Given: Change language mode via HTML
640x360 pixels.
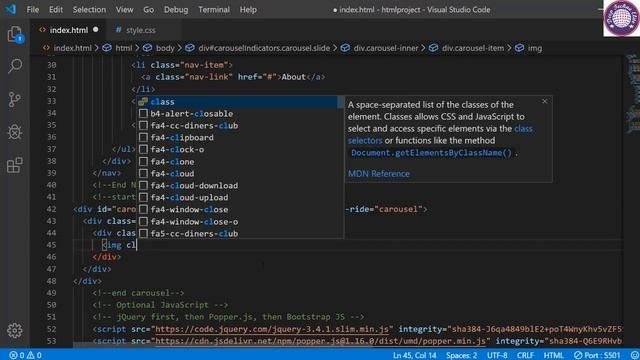Looking at the screenshot, I should (553, 355).
